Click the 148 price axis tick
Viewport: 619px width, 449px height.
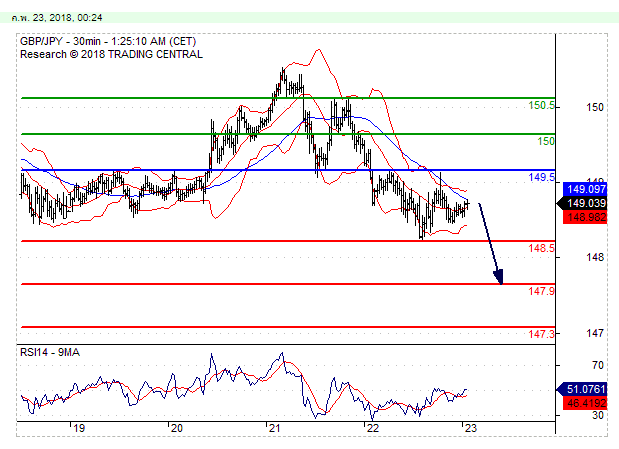coord(595,257)
